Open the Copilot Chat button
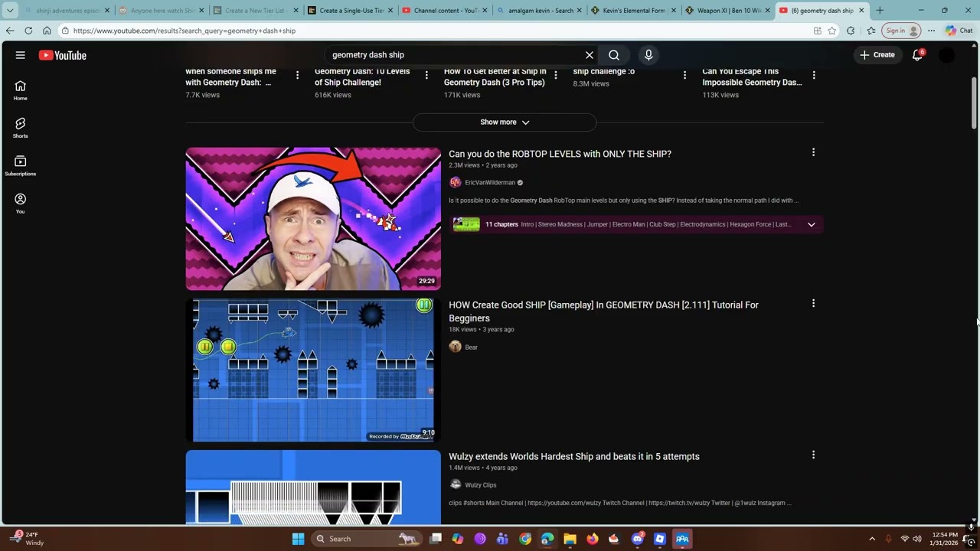980x551 pixels. [x=959, y=31]
